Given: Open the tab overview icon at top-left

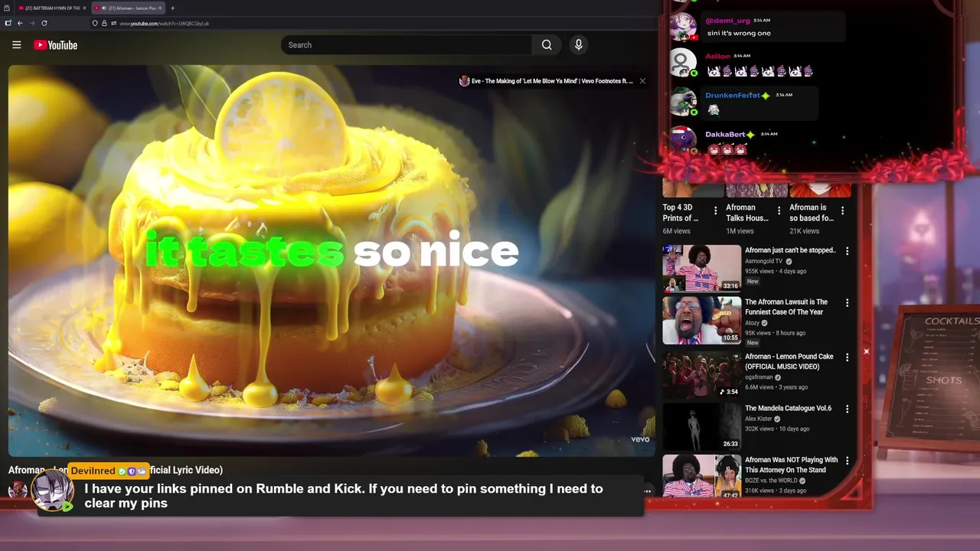Looking at the screenshot, I should tap(6, 8).
